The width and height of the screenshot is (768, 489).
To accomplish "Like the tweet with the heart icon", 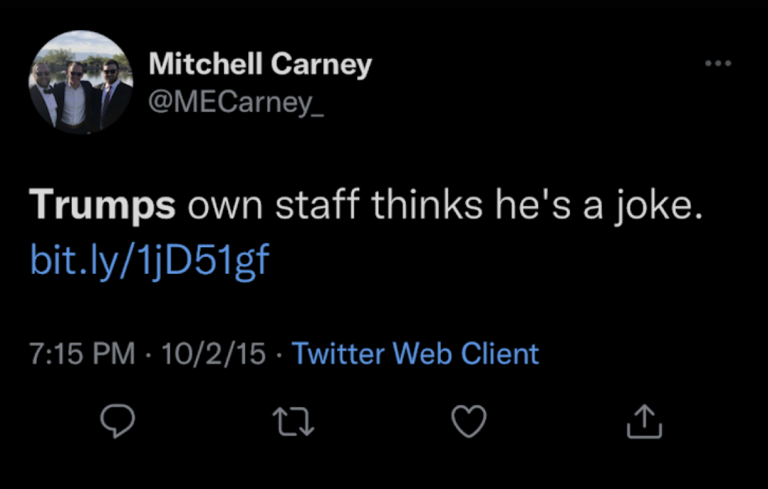I will (469, 422).
